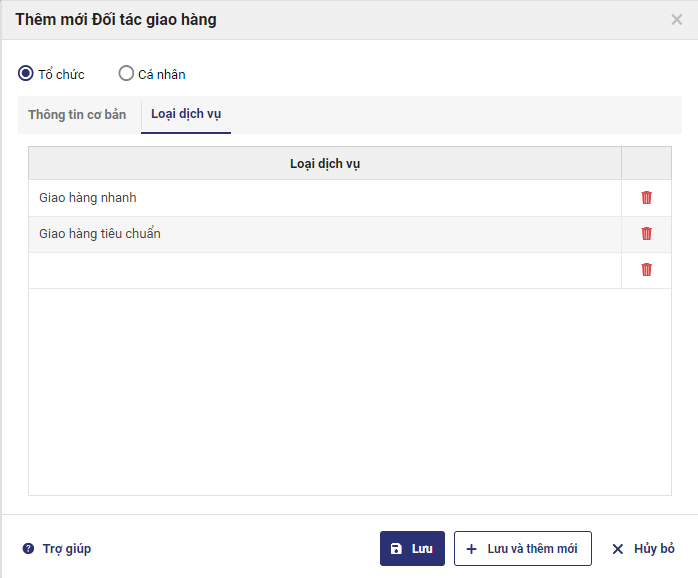The image size is (698, 578).
Task: Click the Lưu và thêm mới button label
Action: [x=532, y=549]
